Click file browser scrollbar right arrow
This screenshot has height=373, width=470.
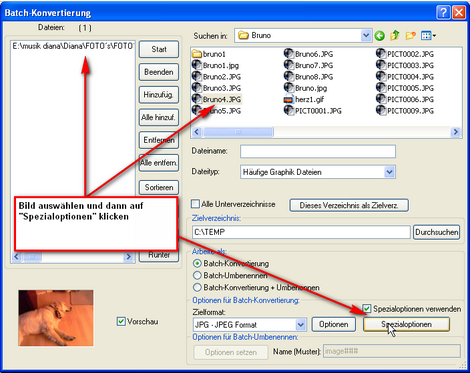(x=455, y=132)
